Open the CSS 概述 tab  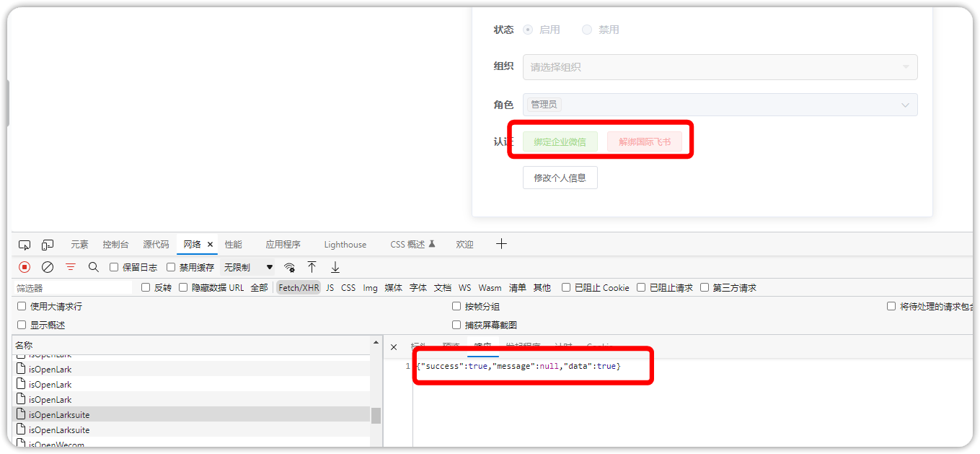(x=412, y=245)
